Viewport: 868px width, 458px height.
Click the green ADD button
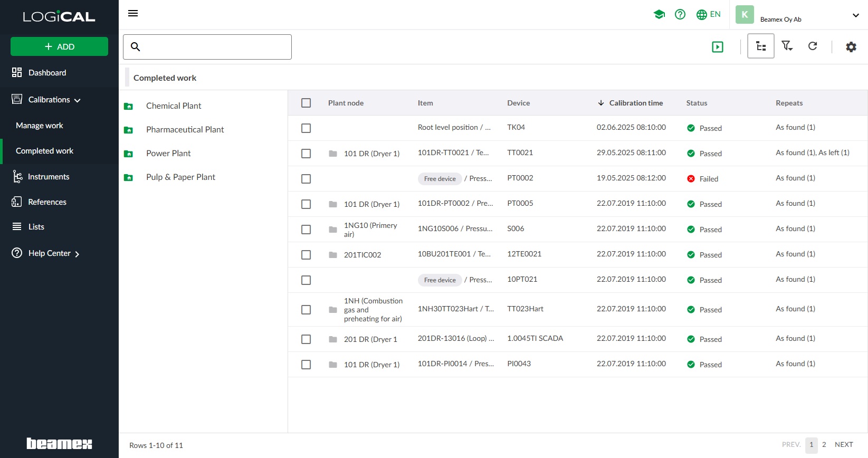pos(59,46)
